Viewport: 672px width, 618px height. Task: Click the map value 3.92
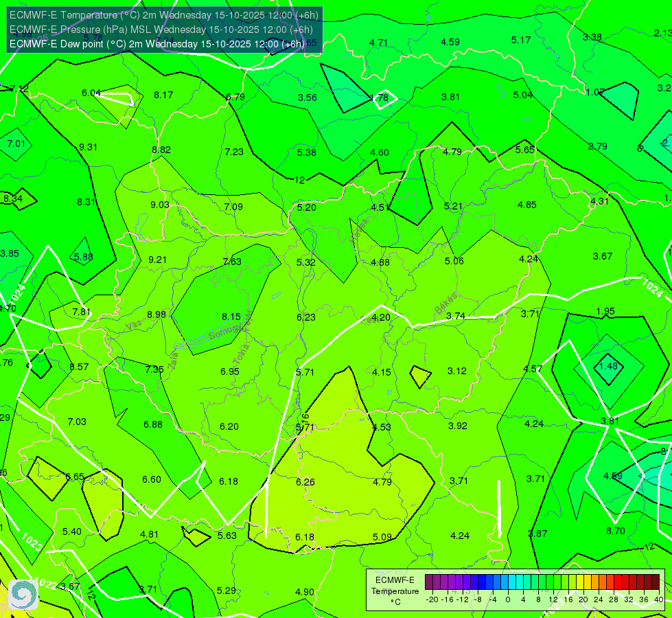click(458, 426)
